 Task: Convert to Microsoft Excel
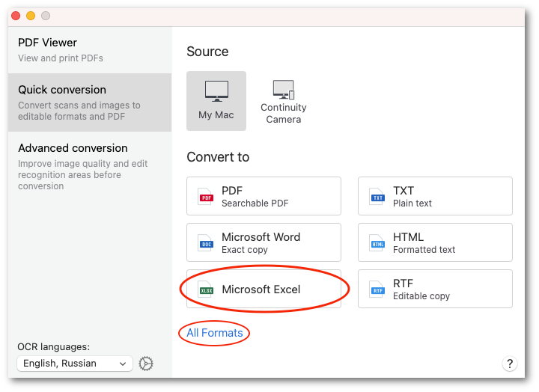pos(264,289)
